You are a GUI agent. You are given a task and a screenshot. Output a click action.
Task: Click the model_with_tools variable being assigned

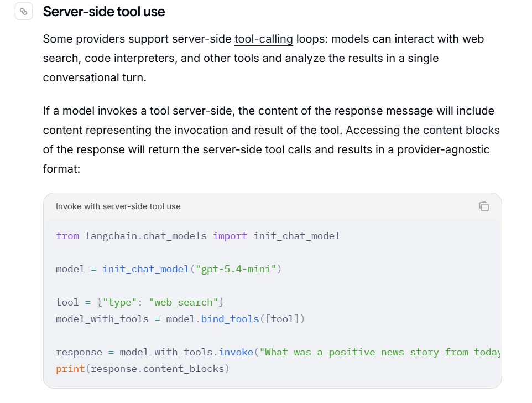[102, 319]
